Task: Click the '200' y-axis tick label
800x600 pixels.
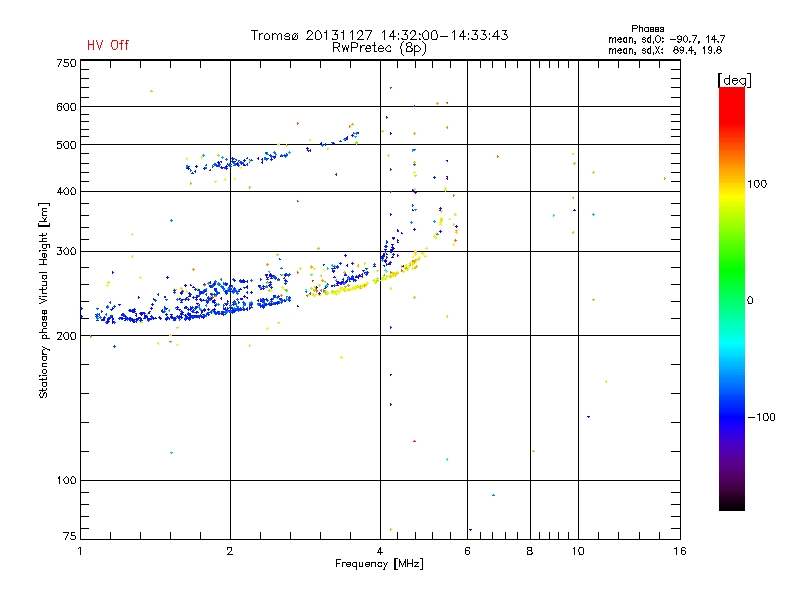Action: (66, 336)
